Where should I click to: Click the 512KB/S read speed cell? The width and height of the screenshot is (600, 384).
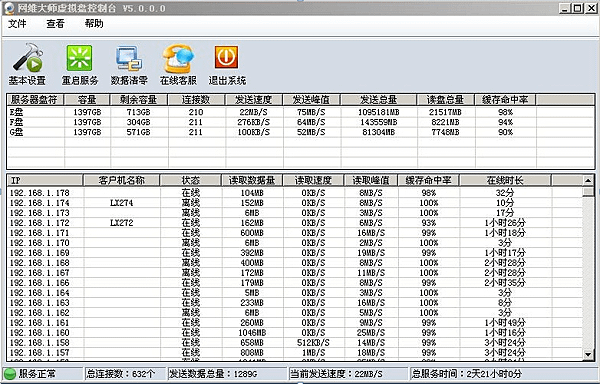(x=313, y=342)
